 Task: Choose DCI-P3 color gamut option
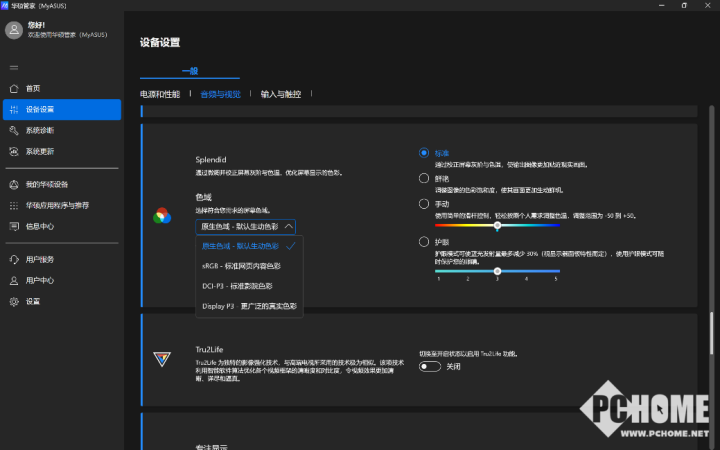coord(249,286)
